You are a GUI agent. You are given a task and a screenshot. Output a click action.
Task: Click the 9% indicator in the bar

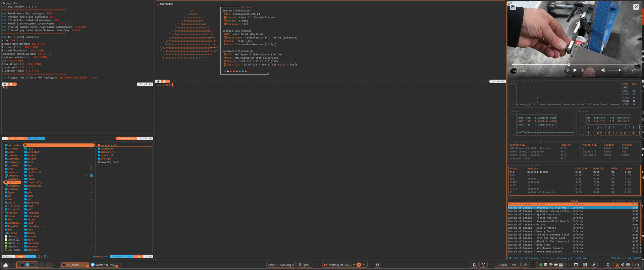point(513,265)
